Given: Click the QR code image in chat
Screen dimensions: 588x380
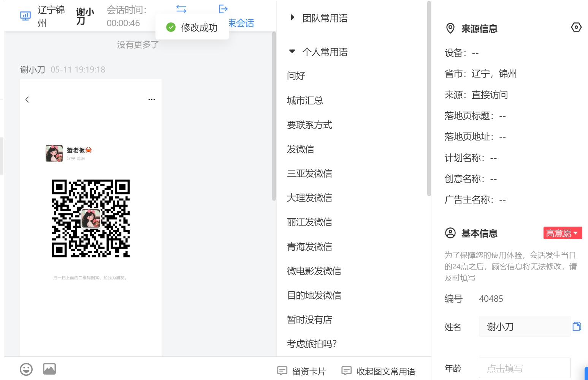Looking at the screenshot, I should (91, 218).
